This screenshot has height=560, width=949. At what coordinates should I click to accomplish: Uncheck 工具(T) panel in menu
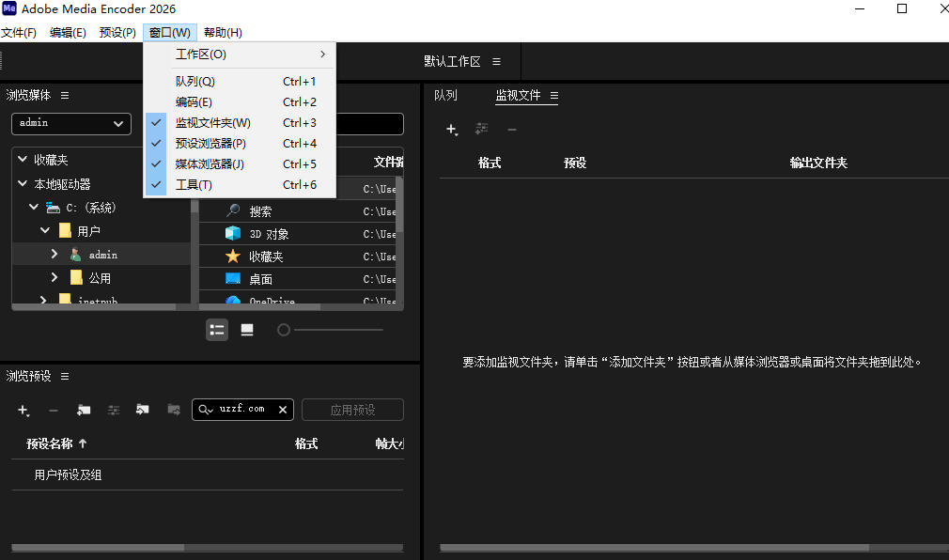(240, 184)
